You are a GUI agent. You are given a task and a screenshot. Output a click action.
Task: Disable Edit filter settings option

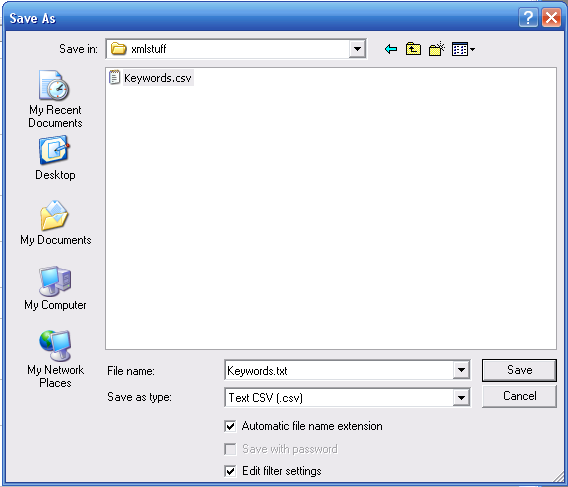(x=230, y=471)
